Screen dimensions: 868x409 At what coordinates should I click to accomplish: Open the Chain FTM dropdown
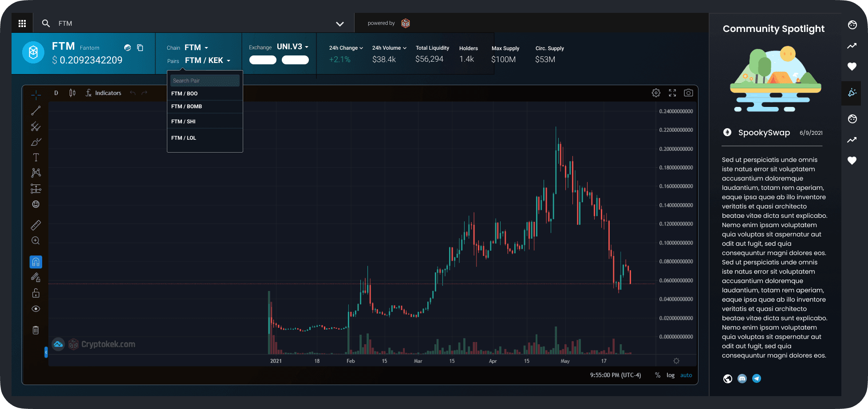[196, 47]
